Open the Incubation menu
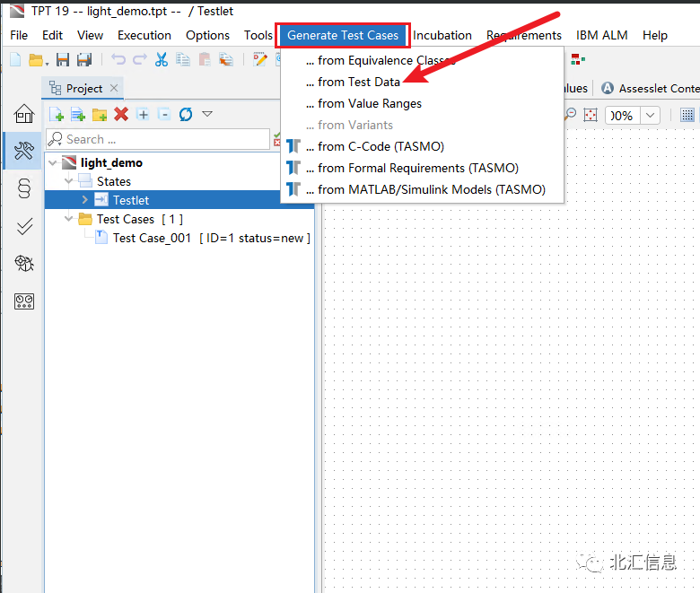Screen dimensions: 700x593 coord(442,35)
